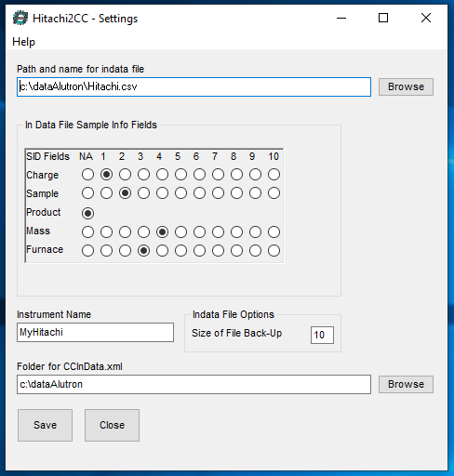Set Furnace field to column 10
Viewport: 454px width, 476px height.
coord(274,250)
